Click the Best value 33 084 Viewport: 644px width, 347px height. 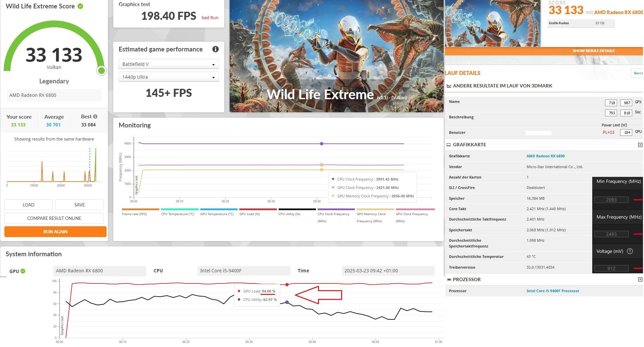click(x=88, y=125)
